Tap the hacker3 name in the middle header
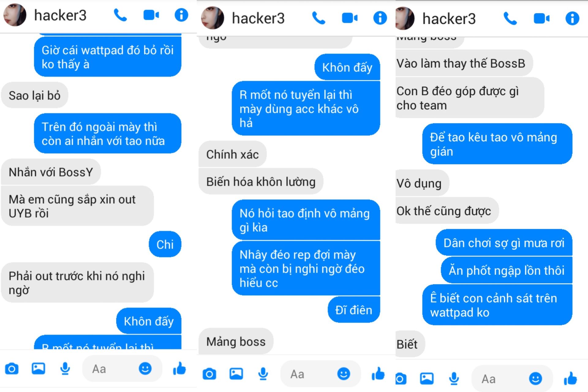The height and width of the screenshot is (392, 588). (258, 18)
